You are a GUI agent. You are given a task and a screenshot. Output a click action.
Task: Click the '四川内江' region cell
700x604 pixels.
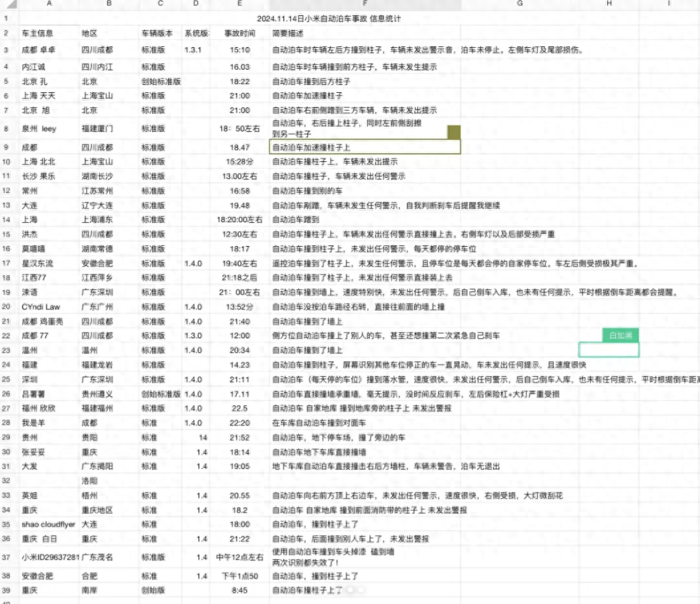tap(98, 67)
